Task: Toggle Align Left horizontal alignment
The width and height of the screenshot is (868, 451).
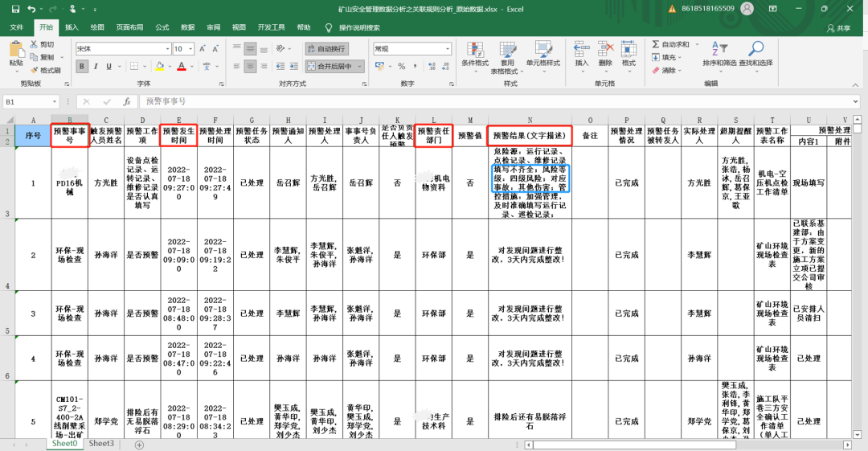Action: pyautogui.click(x=237, y=67)
